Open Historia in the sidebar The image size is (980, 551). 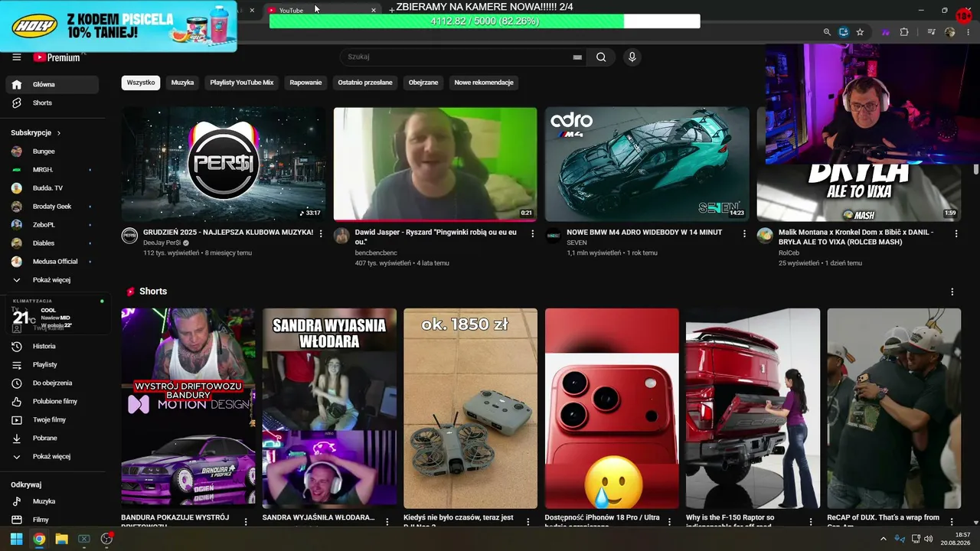tap(52, 346)
